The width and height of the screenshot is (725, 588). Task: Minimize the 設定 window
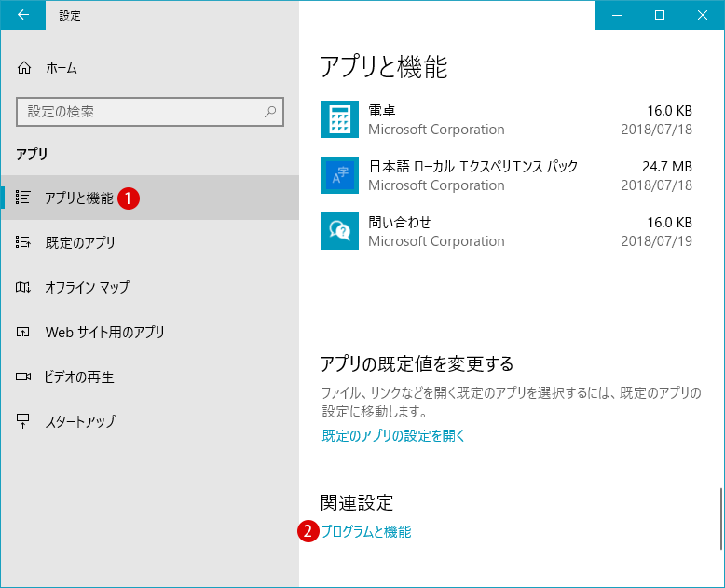[617, 15]
